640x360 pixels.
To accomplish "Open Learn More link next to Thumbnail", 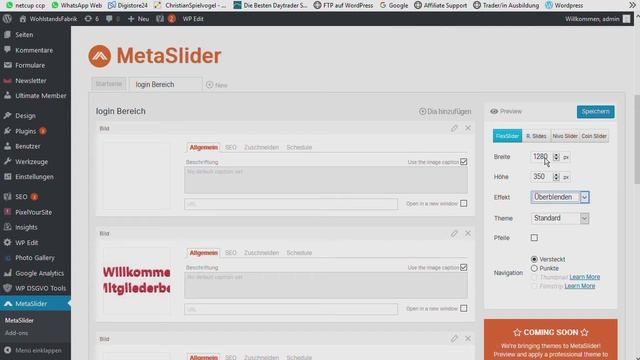I will click(x=584, y=277).
